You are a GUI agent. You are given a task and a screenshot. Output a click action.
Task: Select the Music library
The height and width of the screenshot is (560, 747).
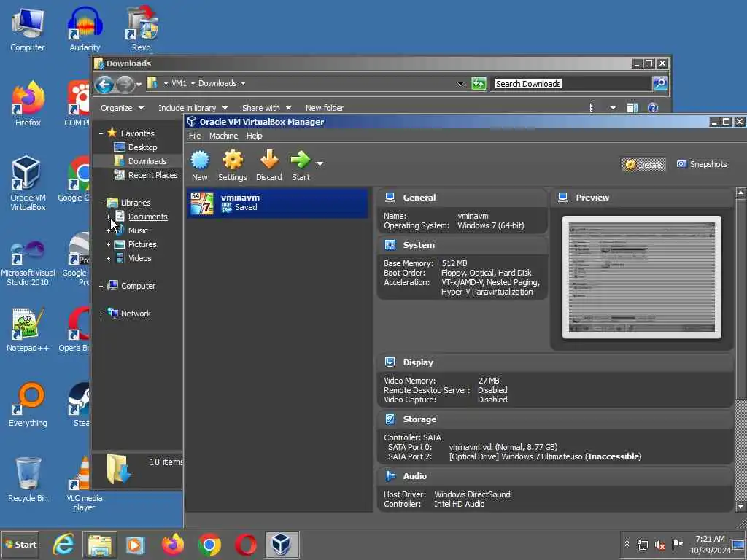click(138, 230)
